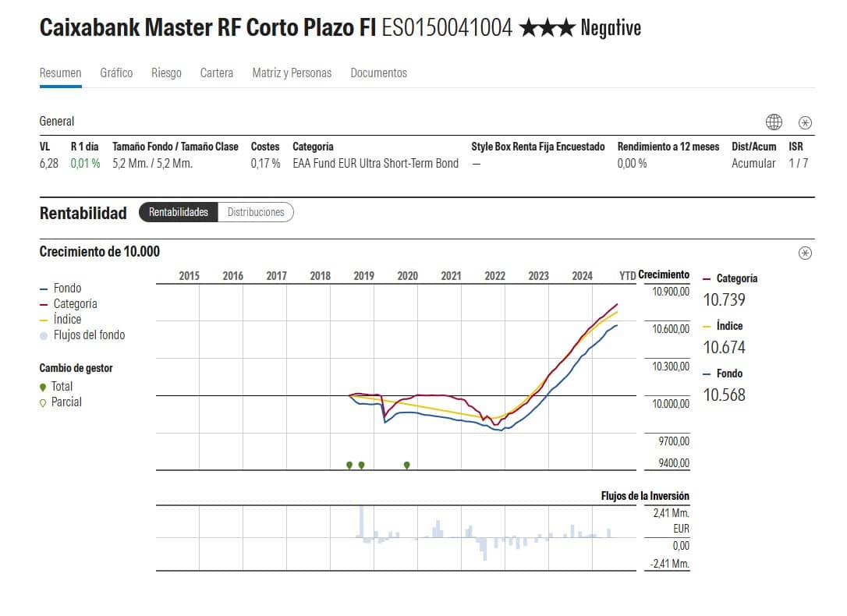847x616 pixels.
Task: Click the Dist/Acum value Acumular
Action: pyautogui.click(x=753, y=164)
